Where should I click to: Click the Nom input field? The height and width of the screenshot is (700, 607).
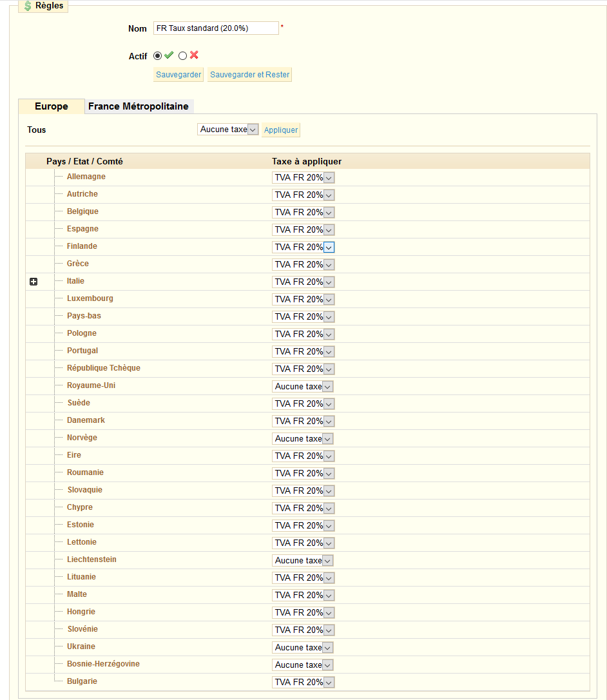pos(216,28)
